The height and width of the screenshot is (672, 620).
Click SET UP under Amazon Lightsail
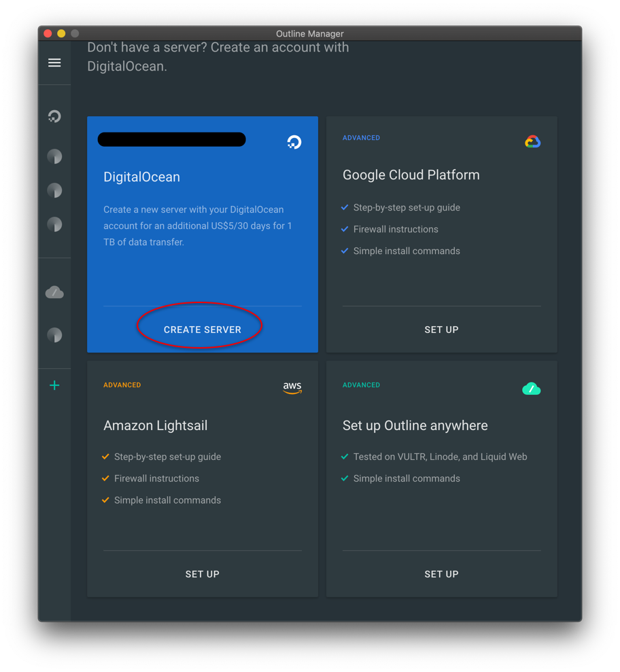tap(202, 574)
